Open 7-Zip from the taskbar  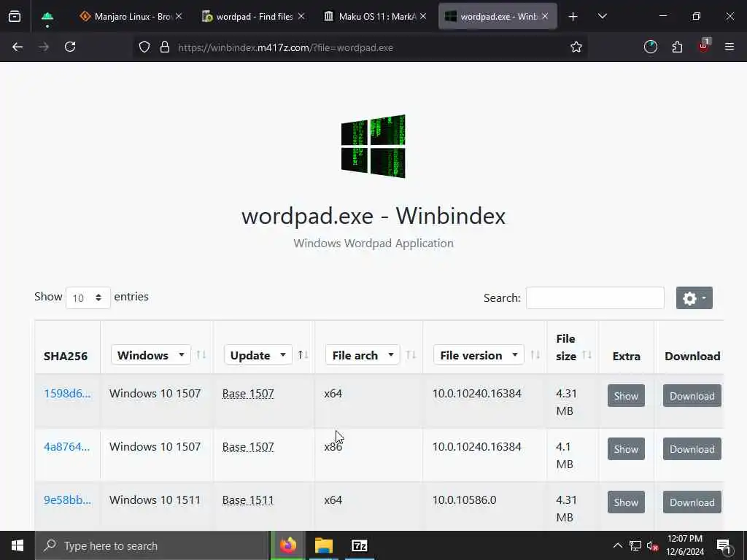tap(359, 545)
